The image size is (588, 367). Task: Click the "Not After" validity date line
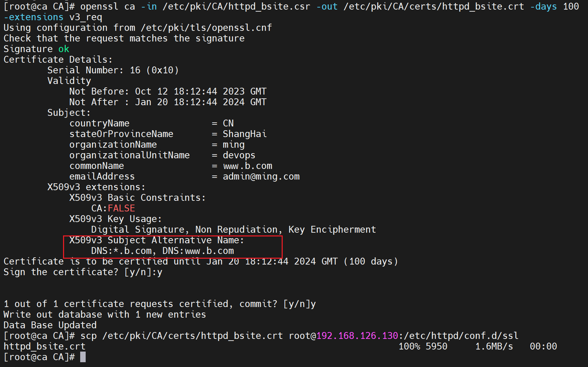tap(168, 102)
